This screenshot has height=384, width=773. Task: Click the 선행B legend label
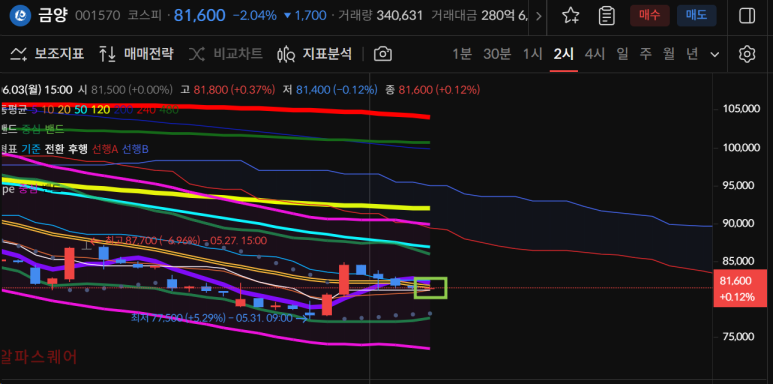coord(135,148)
